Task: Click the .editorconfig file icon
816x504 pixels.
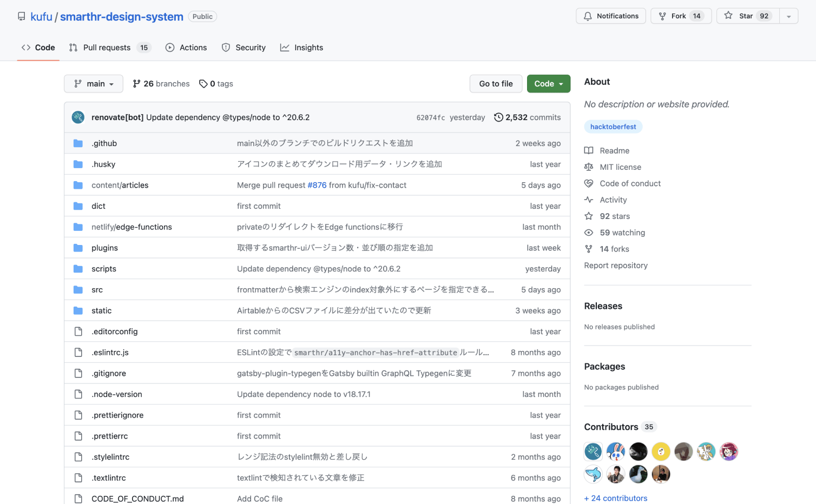Action: [78, 331]
